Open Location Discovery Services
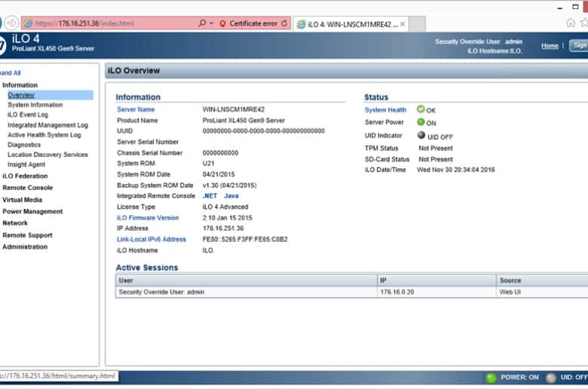This screenshot has width=588, height=389. (x=47, y=155)
